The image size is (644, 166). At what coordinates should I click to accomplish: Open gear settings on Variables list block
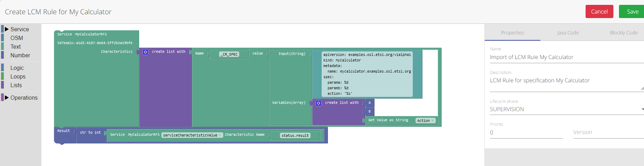tap(319, 103)
